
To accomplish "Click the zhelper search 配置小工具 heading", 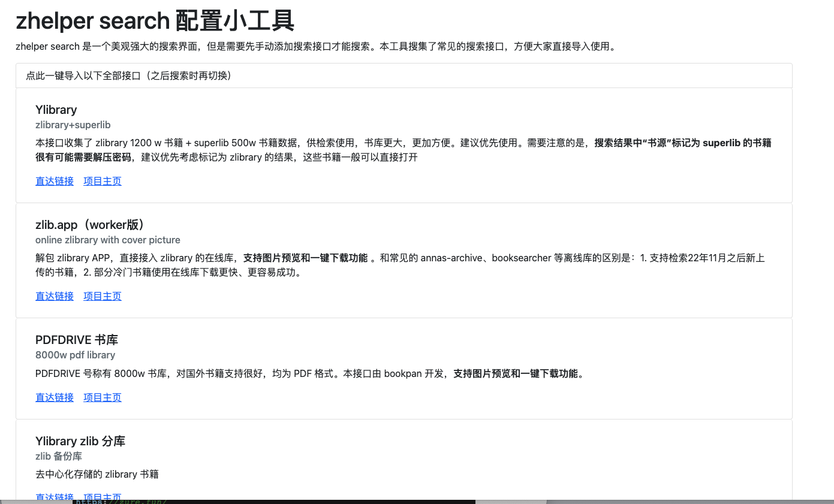I will (155, 22).
